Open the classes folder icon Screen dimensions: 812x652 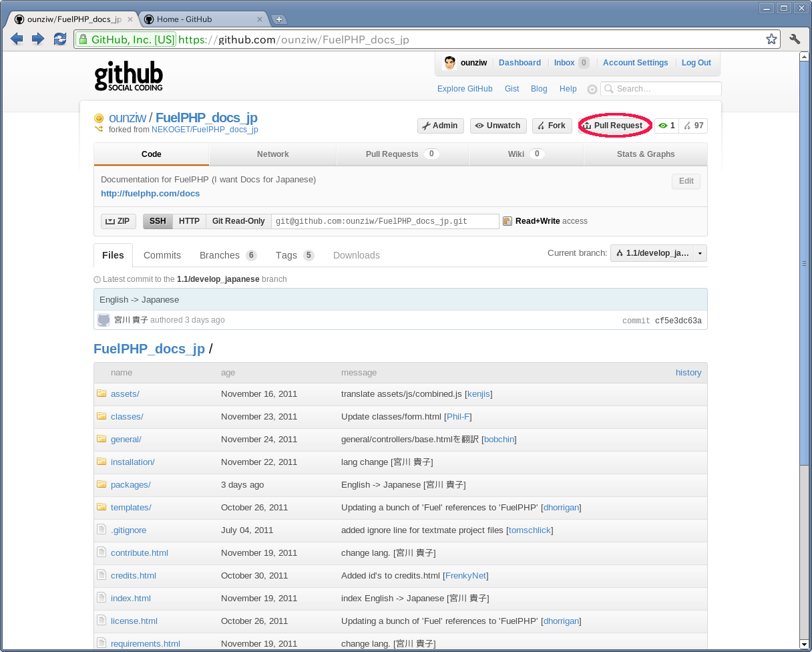(x=101, y=416)
